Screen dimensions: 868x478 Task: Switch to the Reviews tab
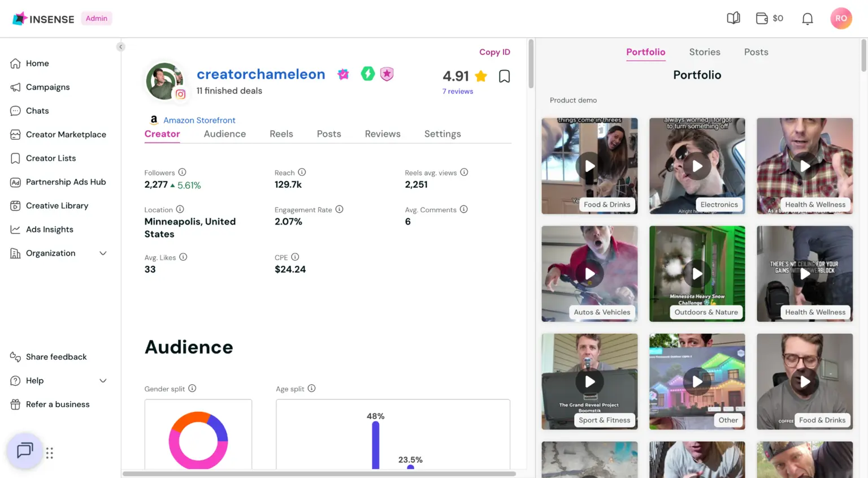click(383, 134)
